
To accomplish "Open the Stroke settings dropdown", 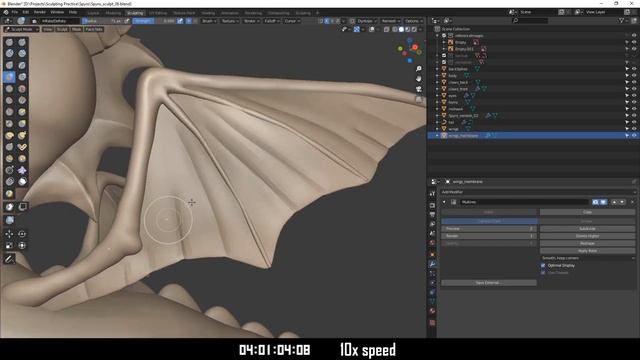I will pyautogui.click(x=251, y=21).
